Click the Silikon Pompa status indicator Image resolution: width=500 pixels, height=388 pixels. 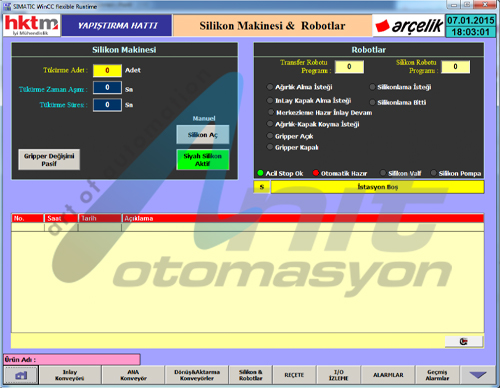tap(433, 173)
